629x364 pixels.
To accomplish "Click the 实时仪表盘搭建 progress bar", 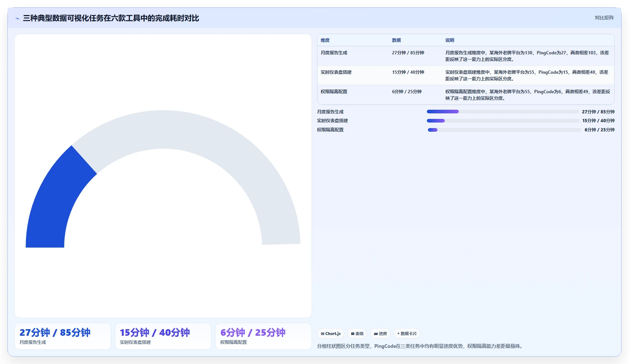I will click(503, 121).
